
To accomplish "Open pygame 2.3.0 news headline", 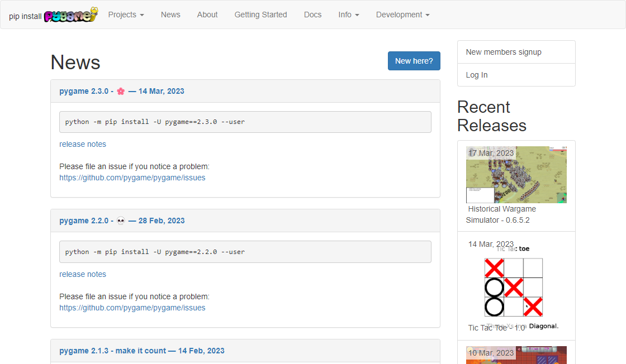I will (x=121, y=91).
